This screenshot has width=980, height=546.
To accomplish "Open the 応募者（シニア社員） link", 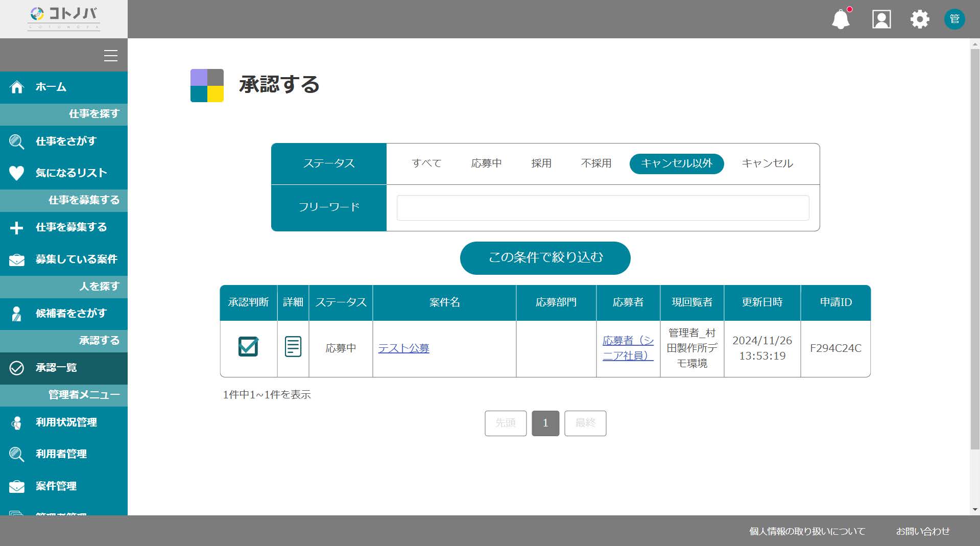I will [628, 348].
